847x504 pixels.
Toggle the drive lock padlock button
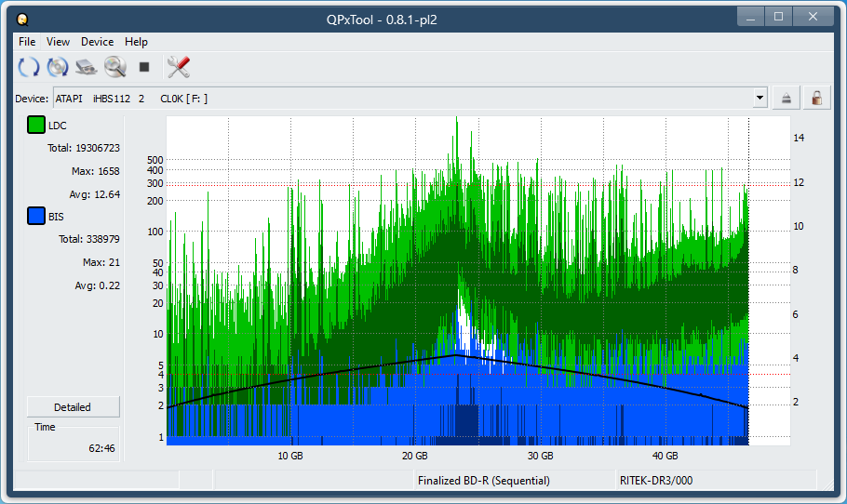point(817,99)
